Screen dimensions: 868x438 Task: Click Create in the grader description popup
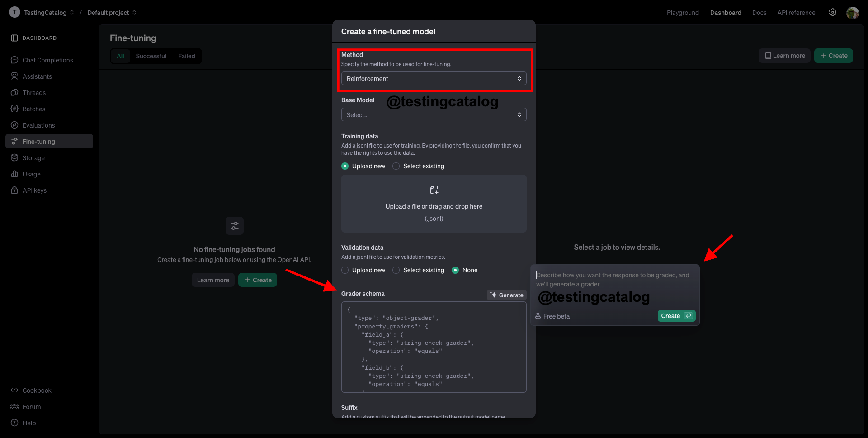pos(676,315)
